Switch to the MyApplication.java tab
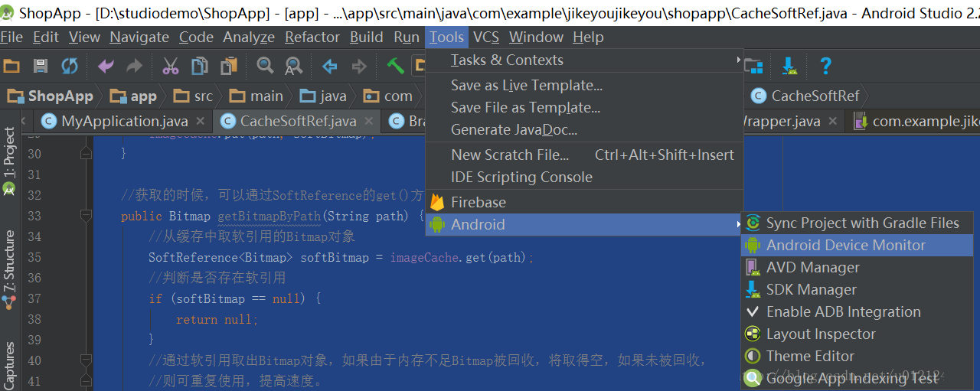The height and width of the screenshot is (391, 980). pos(124,121)
